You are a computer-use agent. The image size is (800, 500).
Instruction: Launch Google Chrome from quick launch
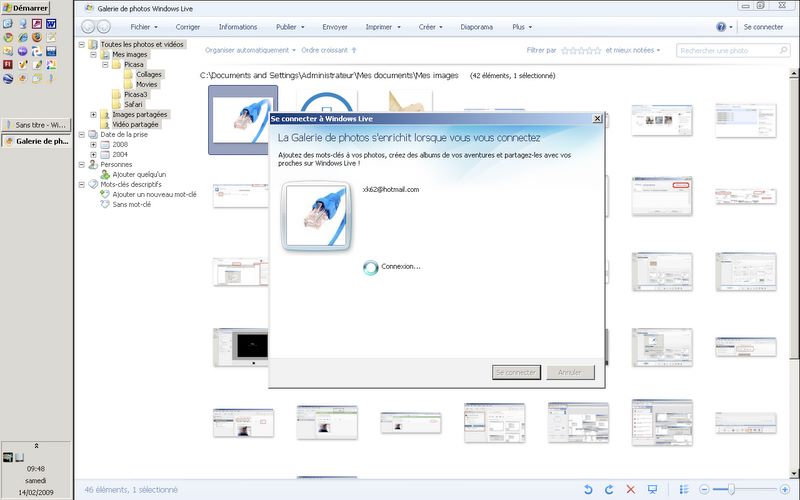pos(8,37)
